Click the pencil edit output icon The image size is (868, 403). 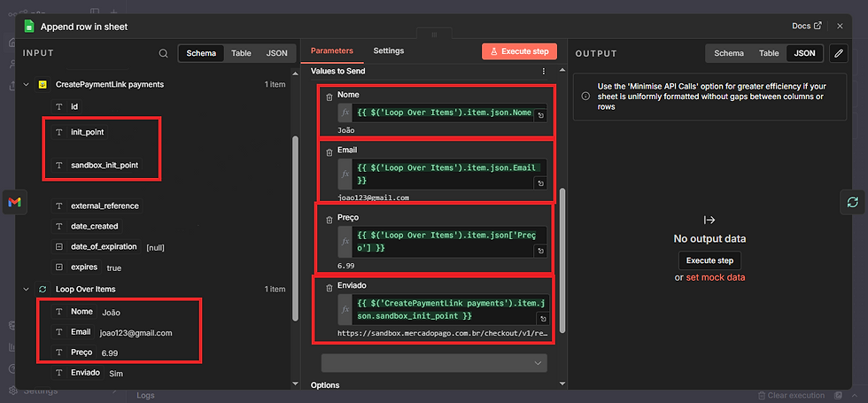[x=839, y=53]
